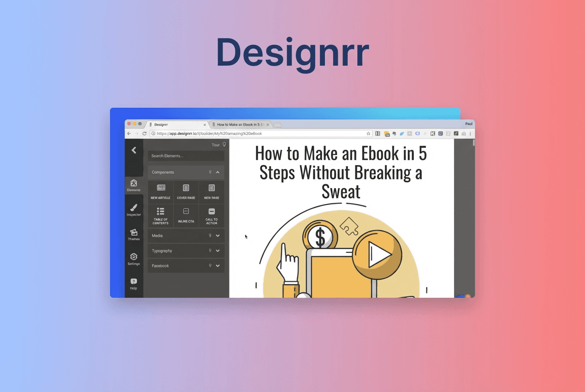Viewport: 585px width, 392px height.
Task: Click the Help icon at sidebar bottom
Action: 133,282
